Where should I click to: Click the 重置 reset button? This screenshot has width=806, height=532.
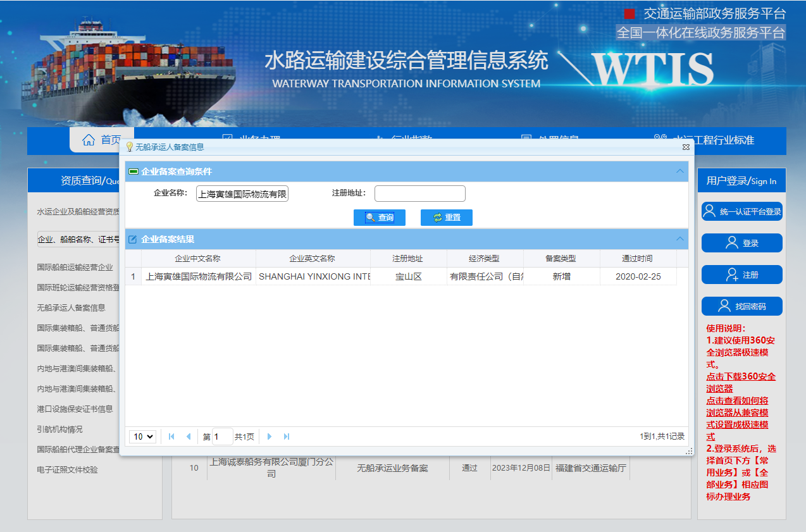point(446,218)
